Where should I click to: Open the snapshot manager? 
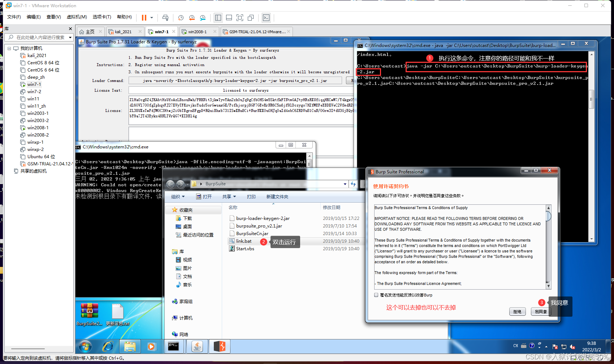(x=203, y=18)
